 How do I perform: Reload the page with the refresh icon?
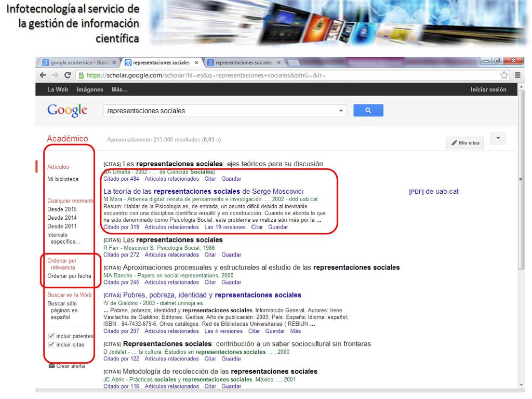click(68, 75)
